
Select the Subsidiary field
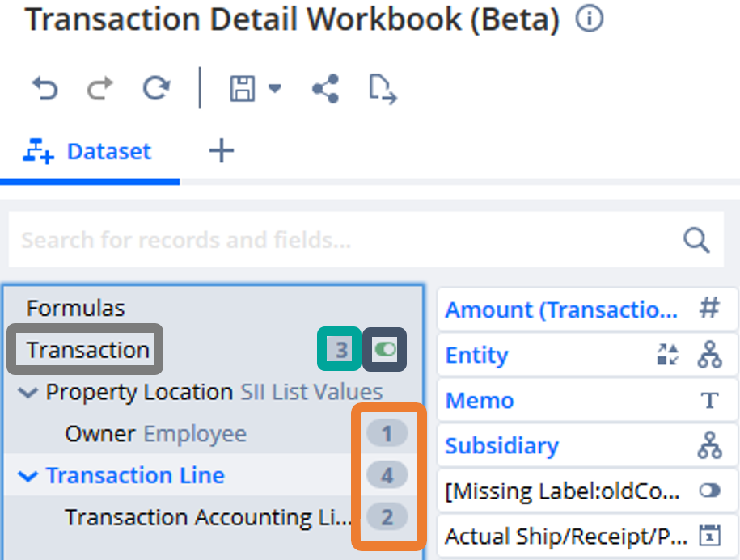pyautogui.click(x=501, y=445)
